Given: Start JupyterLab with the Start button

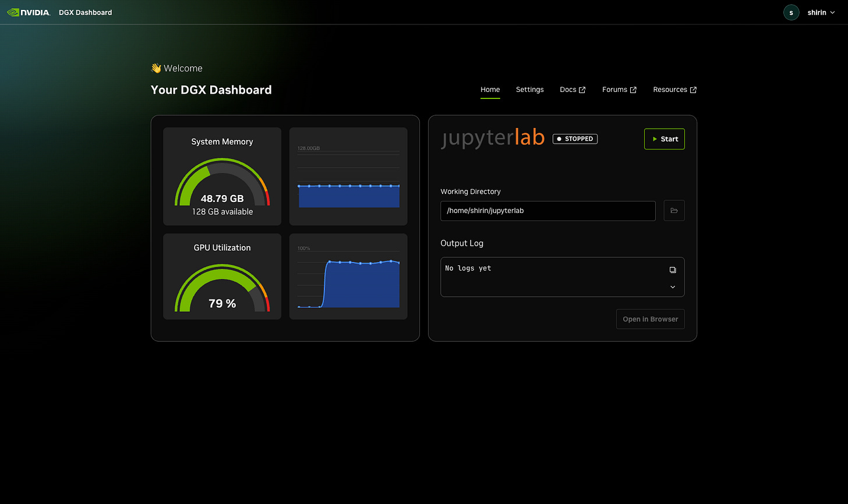Looking at the screenshot, I should [x=664, y=139].
